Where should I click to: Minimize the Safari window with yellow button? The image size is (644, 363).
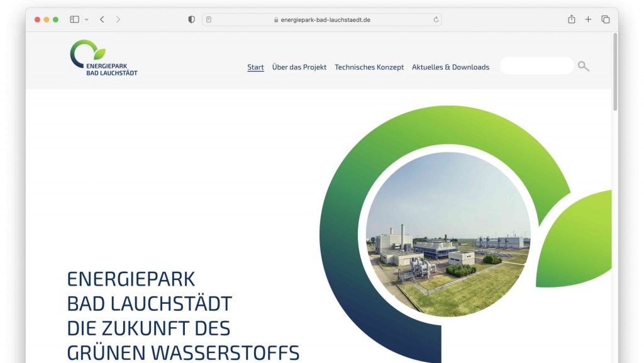tap(47, 20)
